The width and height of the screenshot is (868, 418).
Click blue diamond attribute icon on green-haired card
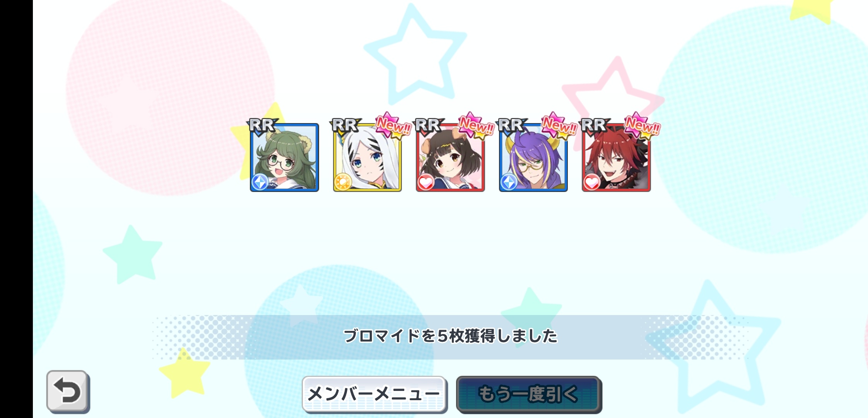[260, 182]
